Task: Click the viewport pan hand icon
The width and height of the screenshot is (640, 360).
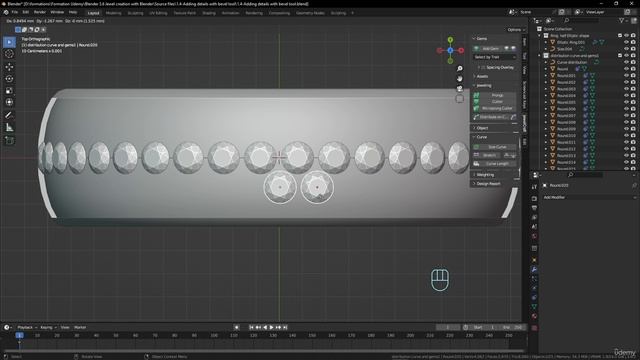Action: pyautogui.click(x=460, y=78)
